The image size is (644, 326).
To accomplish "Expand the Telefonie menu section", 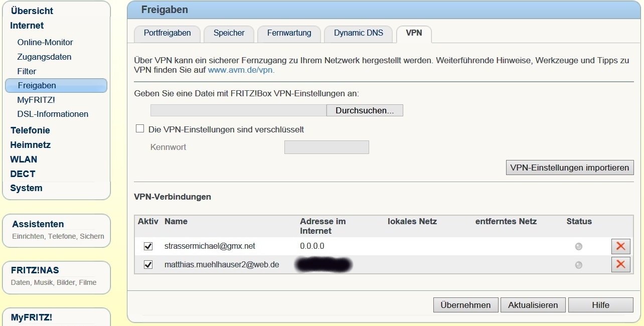I will [x=30, y=130].
